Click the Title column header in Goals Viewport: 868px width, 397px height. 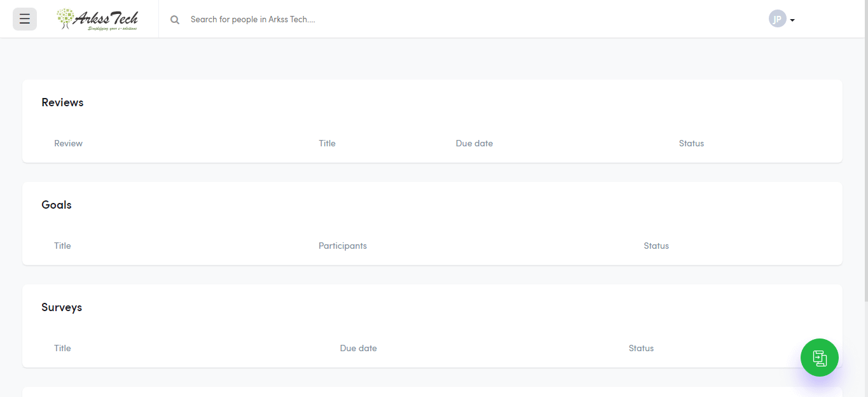point(62,246)
